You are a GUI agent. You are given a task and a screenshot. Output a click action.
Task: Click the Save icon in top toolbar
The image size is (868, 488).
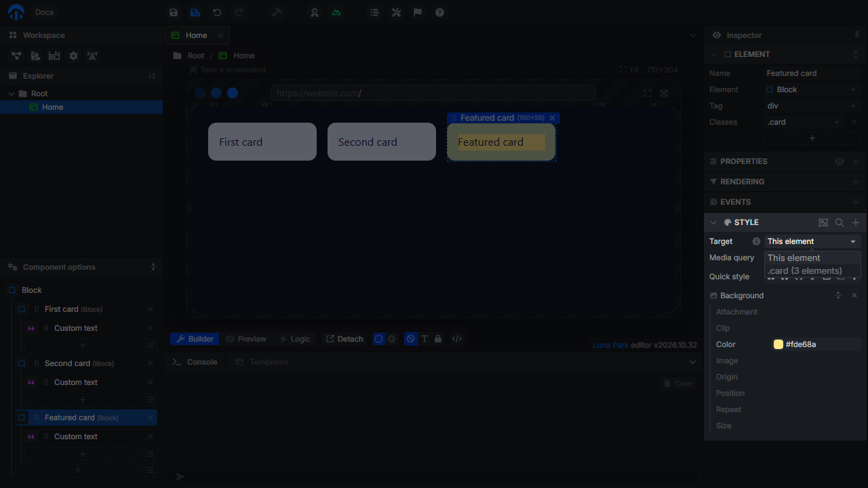(174, 12)
